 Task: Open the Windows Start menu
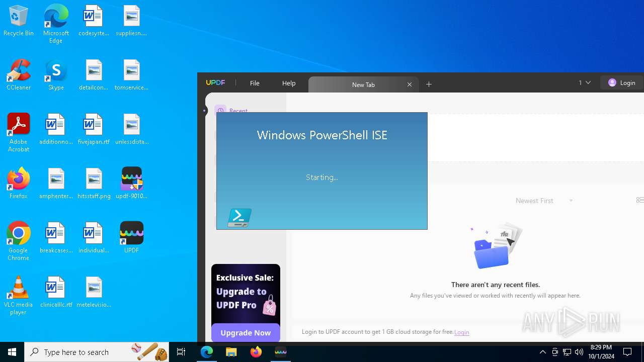point(12,352)
